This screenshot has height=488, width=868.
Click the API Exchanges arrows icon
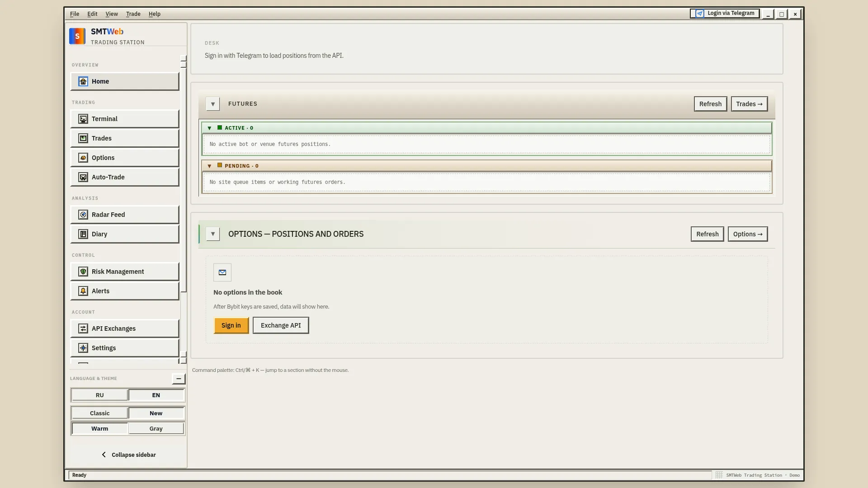pyautogui.click(x=83, y=328)
